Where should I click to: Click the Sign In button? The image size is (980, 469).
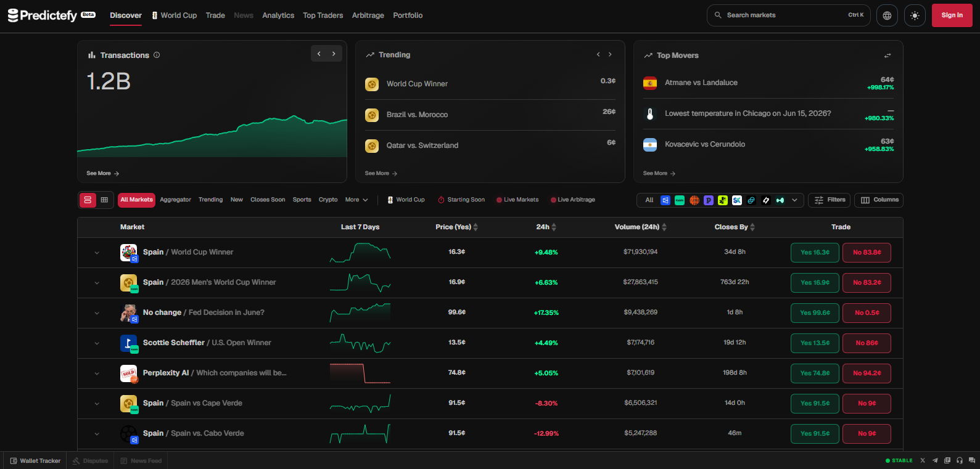tap(952, 15)
